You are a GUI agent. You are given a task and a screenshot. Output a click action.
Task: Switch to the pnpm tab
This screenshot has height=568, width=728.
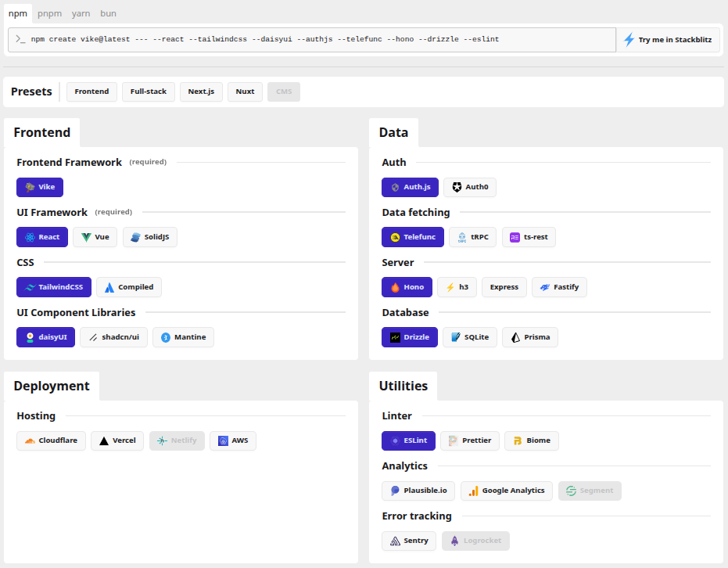tap(49, 13)
